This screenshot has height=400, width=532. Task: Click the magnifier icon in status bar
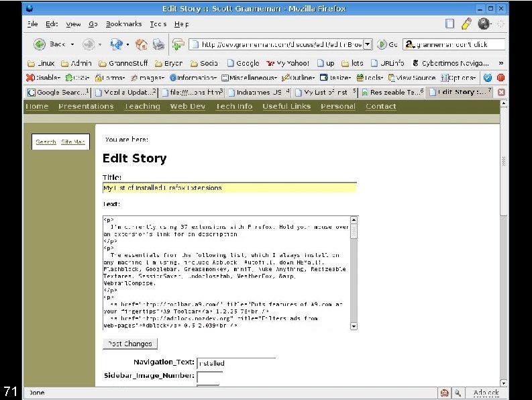coord(458,393)
